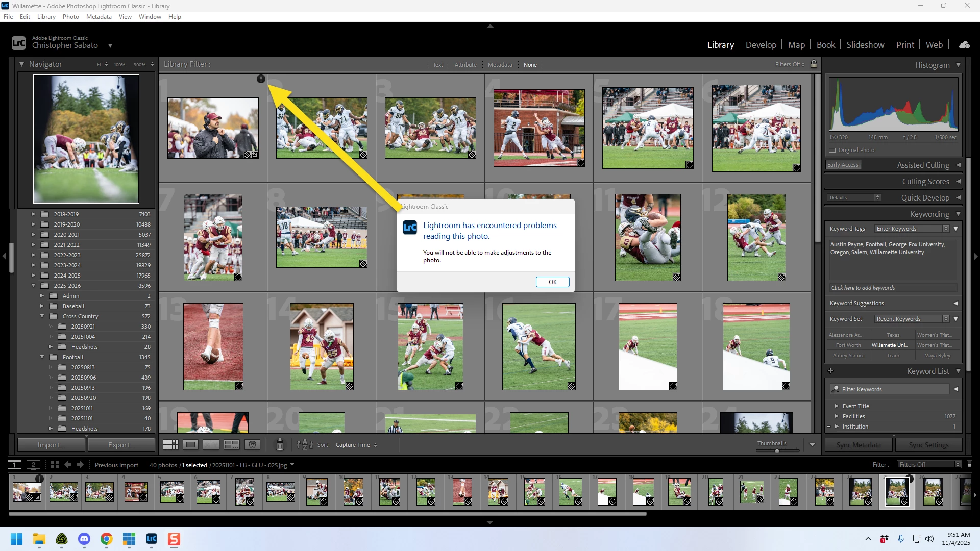The image size is (980, 551).
Task: Switch to the Develop module
Action: click(x=761, y=45)
